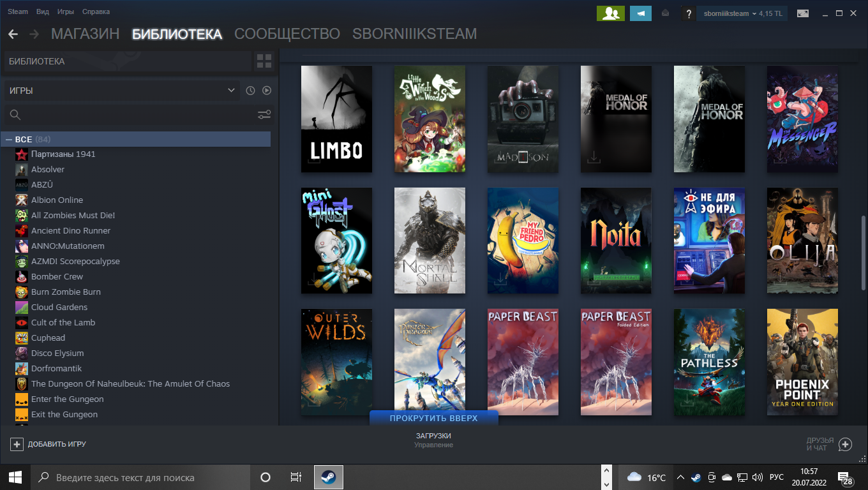Image resolution: width=868 pixels, height=490 pixels.
Task: Open advanced filter sliders icon
Action: 264,115
